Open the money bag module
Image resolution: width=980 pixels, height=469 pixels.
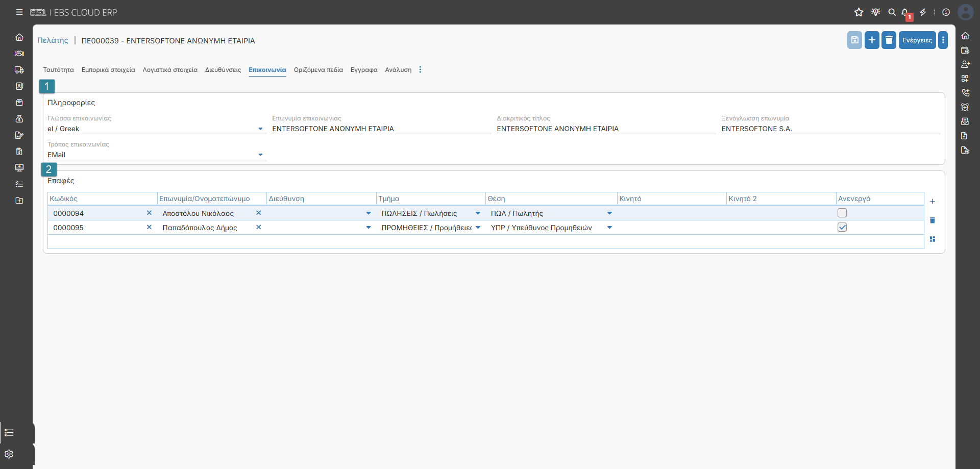click(x=19, y=119)
